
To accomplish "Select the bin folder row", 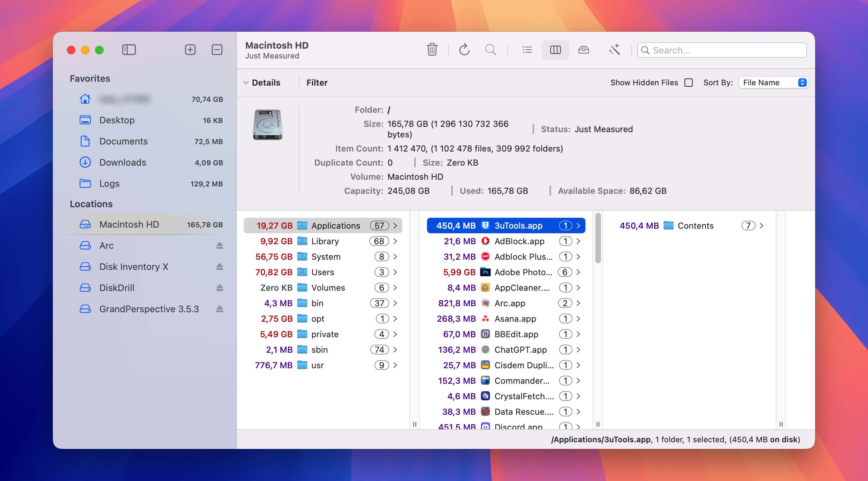I will click(x=323, y=303).
